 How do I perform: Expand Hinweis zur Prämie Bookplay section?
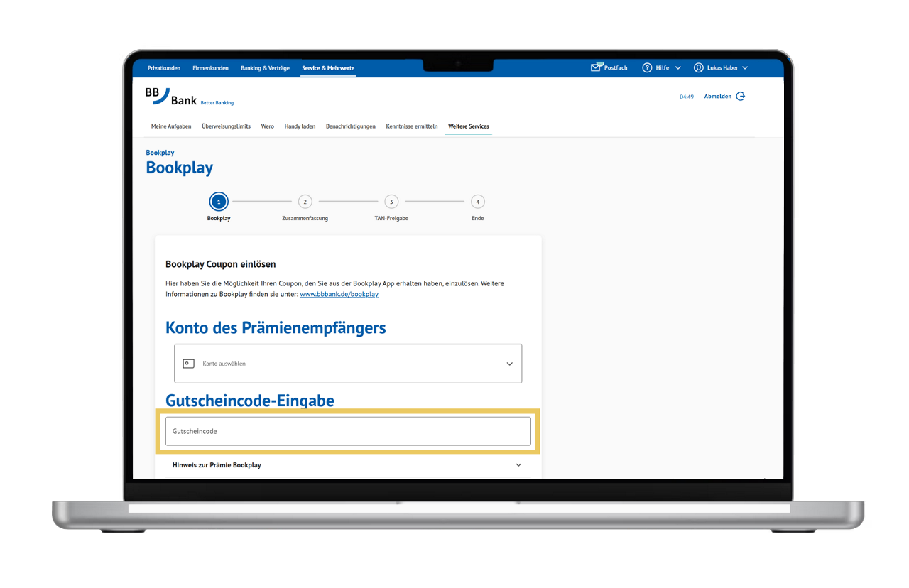[347, 465]
